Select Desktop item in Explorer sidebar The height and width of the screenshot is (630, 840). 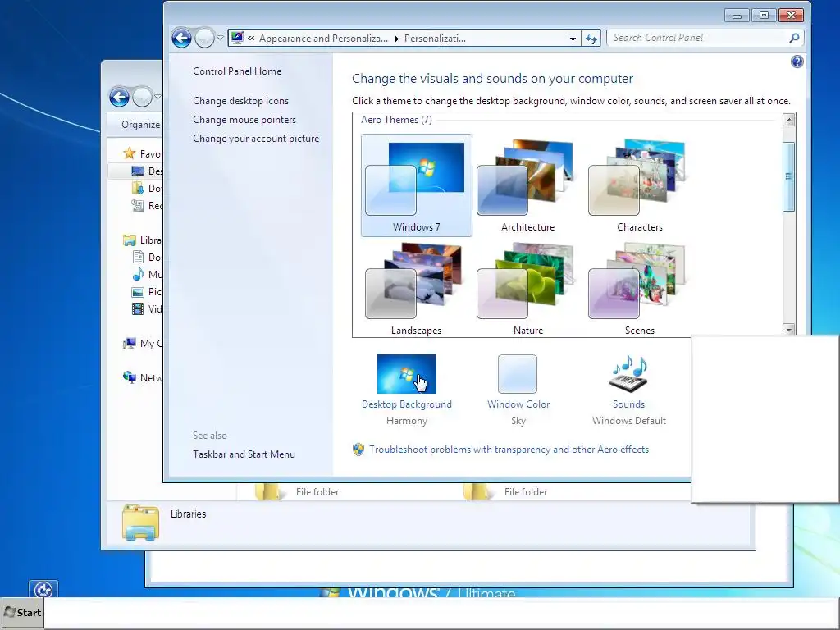tap(147, 171)
